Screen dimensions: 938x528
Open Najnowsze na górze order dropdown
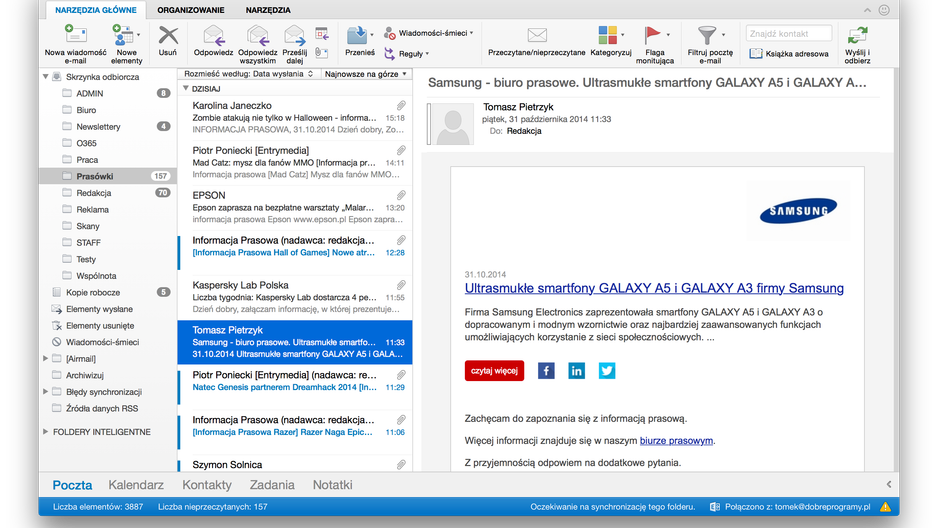pos(366,74)
